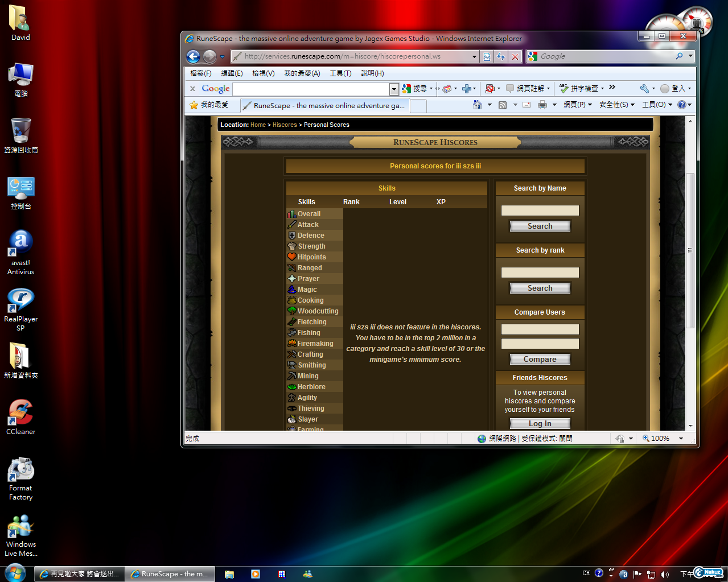Open the 檢視(V) View menu

pos(263,73)
